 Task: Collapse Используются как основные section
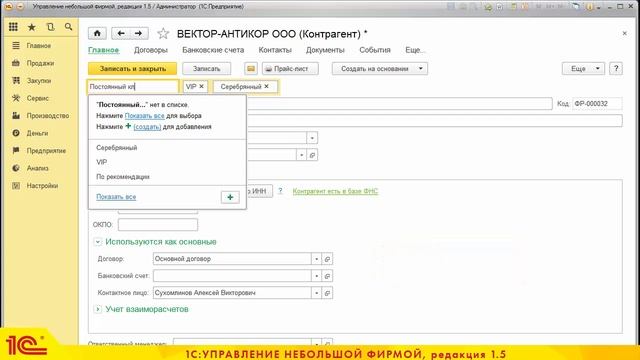pyautogui.click(x=98, y=242)
